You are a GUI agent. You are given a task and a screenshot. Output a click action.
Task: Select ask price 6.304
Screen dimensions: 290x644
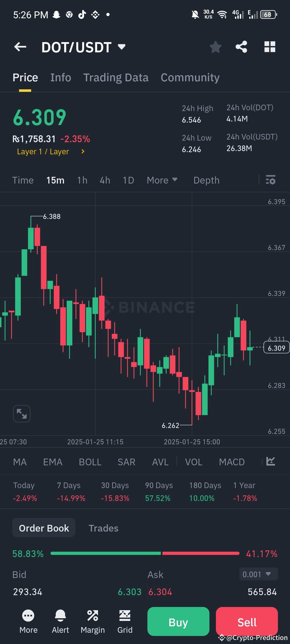coord(160,592)
